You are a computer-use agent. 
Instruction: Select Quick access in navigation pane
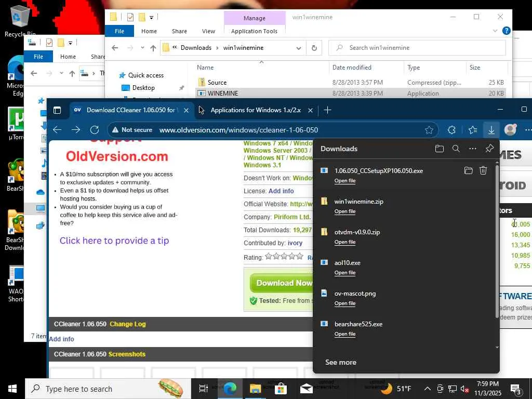click(145, 75)
